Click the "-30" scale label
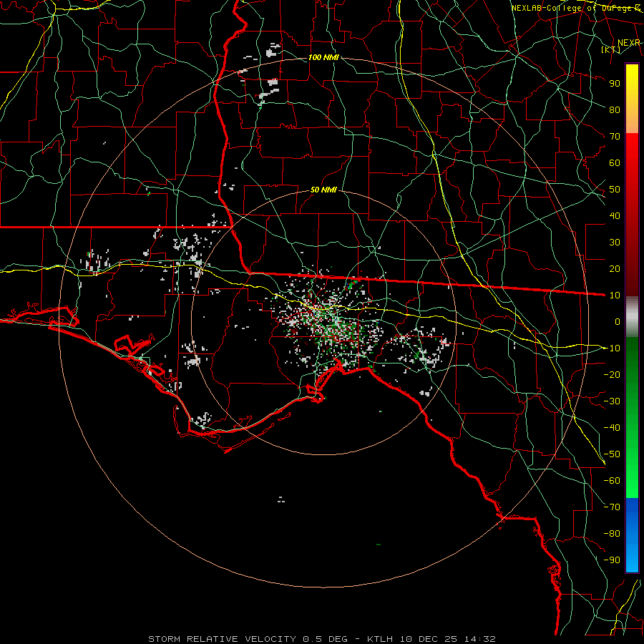The image size is (644, 644). [x=612, y=401]
